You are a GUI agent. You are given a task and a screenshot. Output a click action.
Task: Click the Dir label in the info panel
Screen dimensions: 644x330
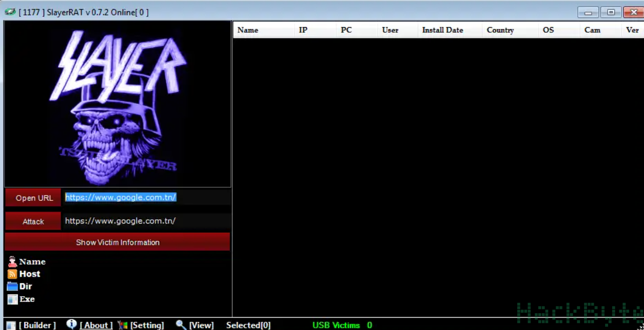click(x=26, y=286)
